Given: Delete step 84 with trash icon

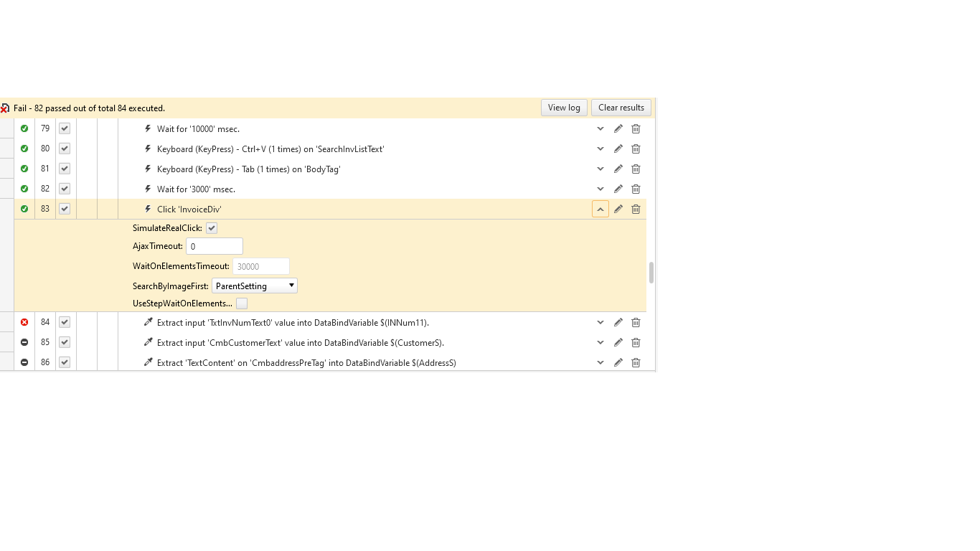Looking at the screenshot, I should point(636,323).
